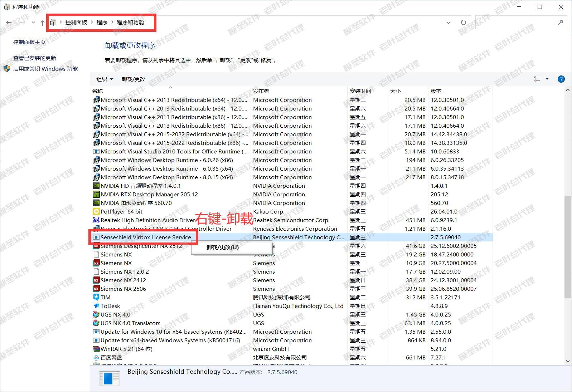
Task: Click publisher Realtek Semiconductor Corp.
Action: coord(291,220)
